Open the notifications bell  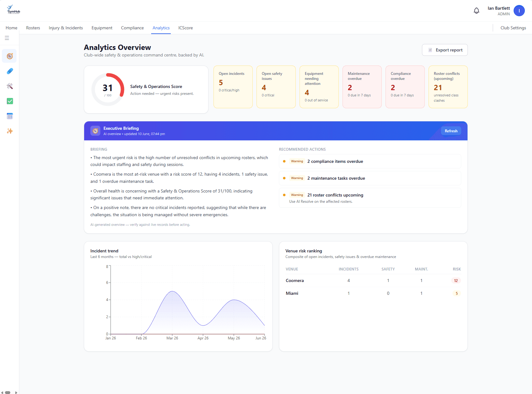coord(477,11)
